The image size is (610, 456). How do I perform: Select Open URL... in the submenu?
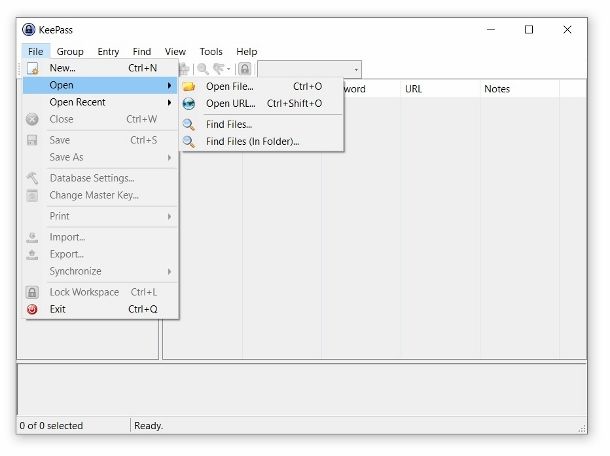pos(262,103)
